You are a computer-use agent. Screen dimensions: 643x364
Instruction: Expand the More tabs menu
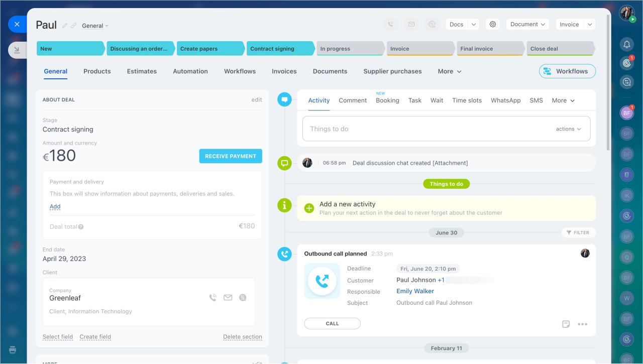point(450,71)
